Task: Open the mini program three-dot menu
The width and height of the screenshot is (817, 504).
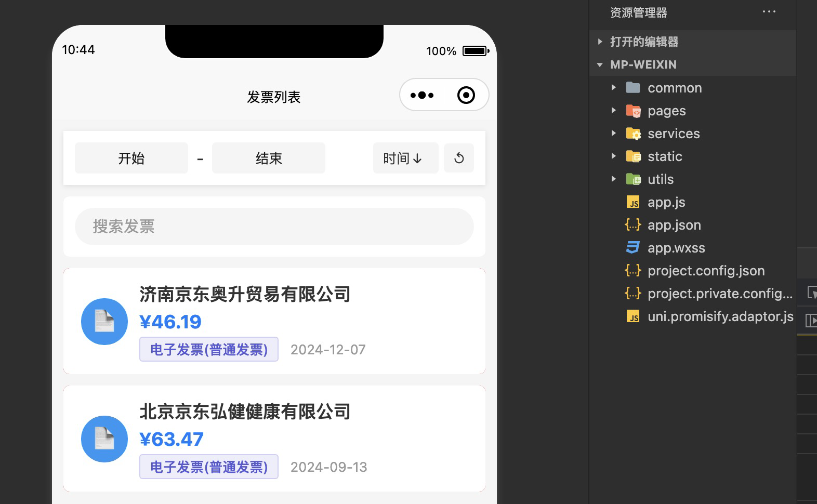Action: (x=422, y=95)
